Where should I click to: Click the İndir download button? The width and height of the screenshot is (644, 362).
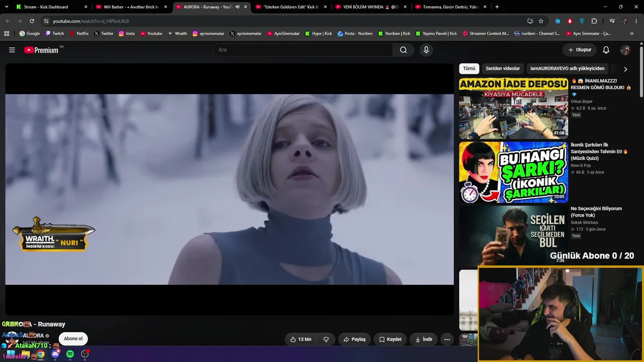point(424,339)
